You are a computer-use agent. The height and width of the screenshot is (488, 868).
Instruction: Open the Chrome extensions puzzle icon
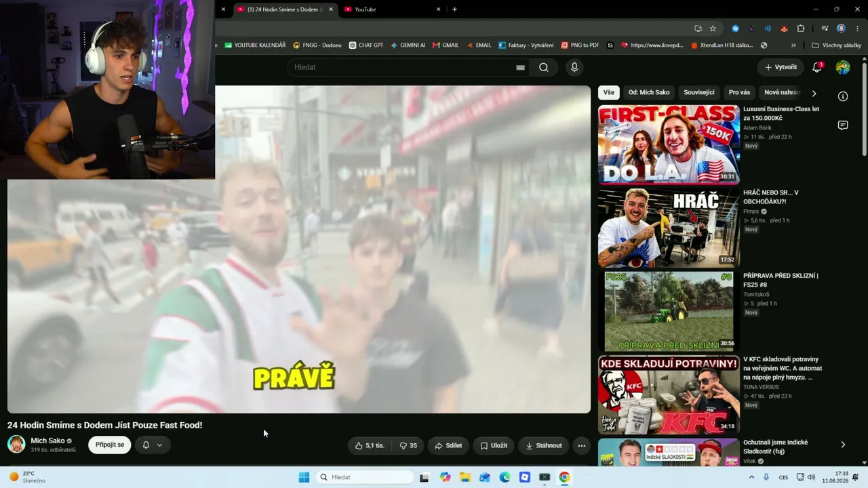pos(801,28)
